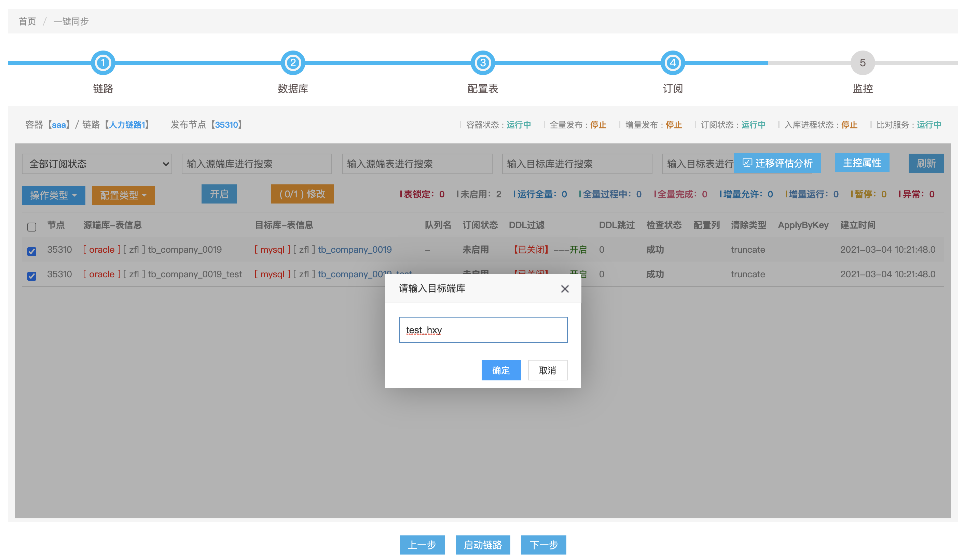This screenshot has width=964, height=560.
Task: Click 迁移评估分析 button with chart icon
Action: (777, 163)
